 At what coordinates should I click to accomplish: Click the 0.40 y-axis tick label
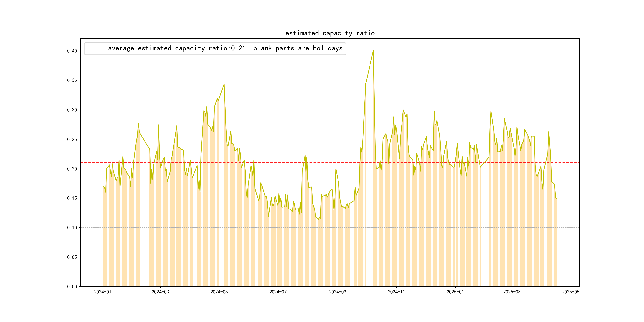coord(72,51)
